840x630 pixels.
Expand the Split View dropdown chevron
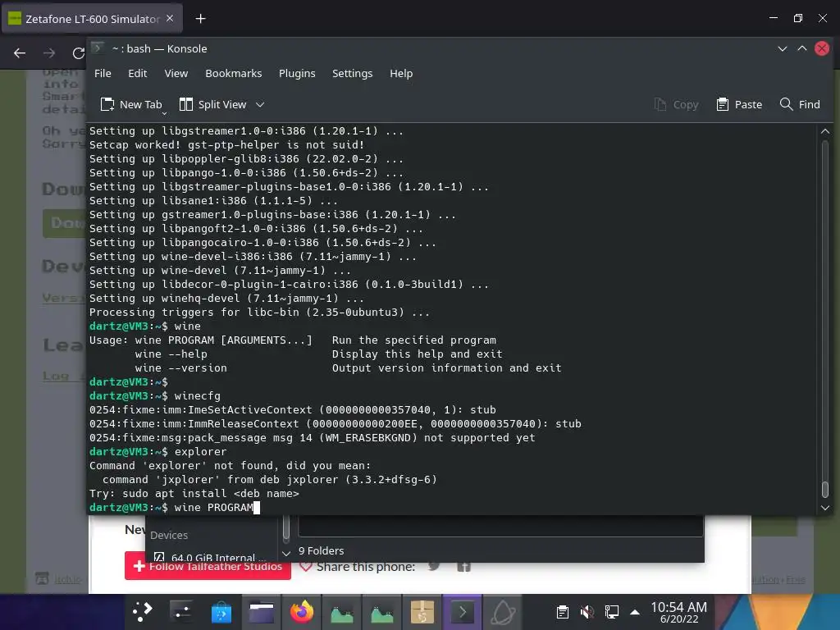(x=260, y=104)
